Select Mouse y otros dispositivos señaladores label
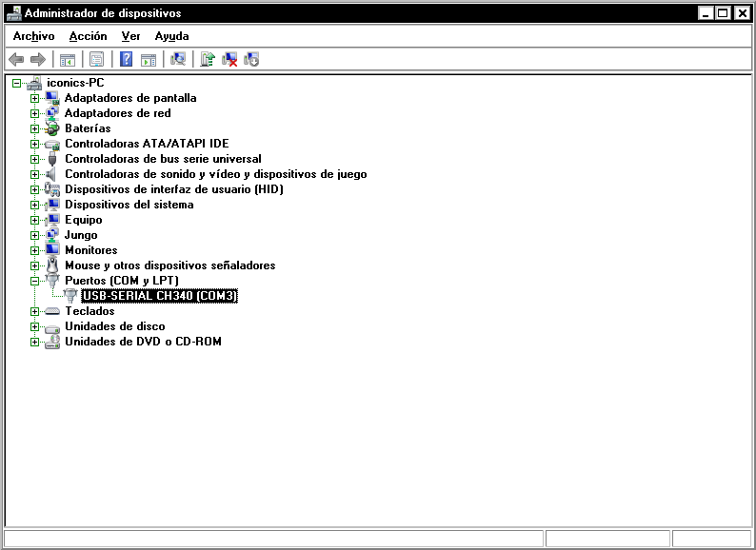The image size is (756, 550). pyautogui.click(x=170, y=265)
